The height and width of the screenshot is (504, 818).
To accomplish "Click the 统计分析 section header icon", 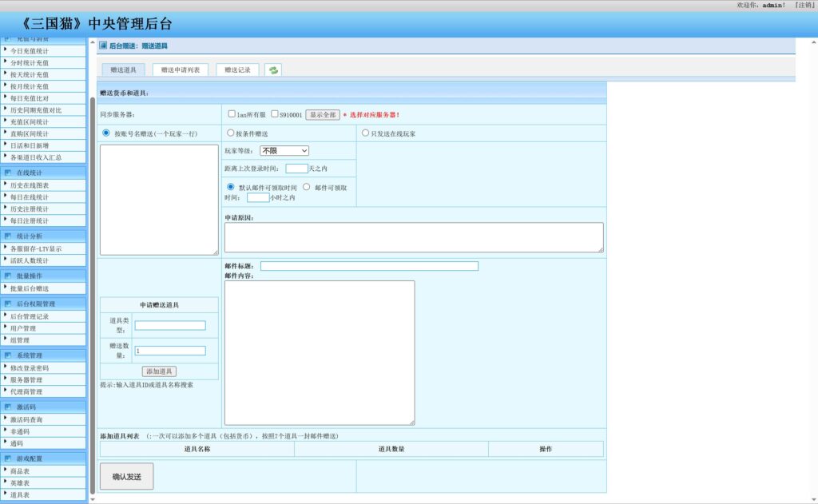I will [8, 236].
